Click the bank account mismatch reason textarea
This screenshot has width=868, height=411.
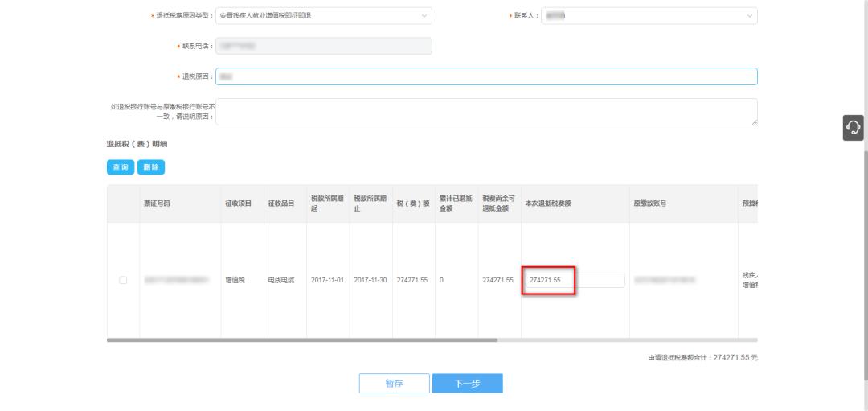486,112
